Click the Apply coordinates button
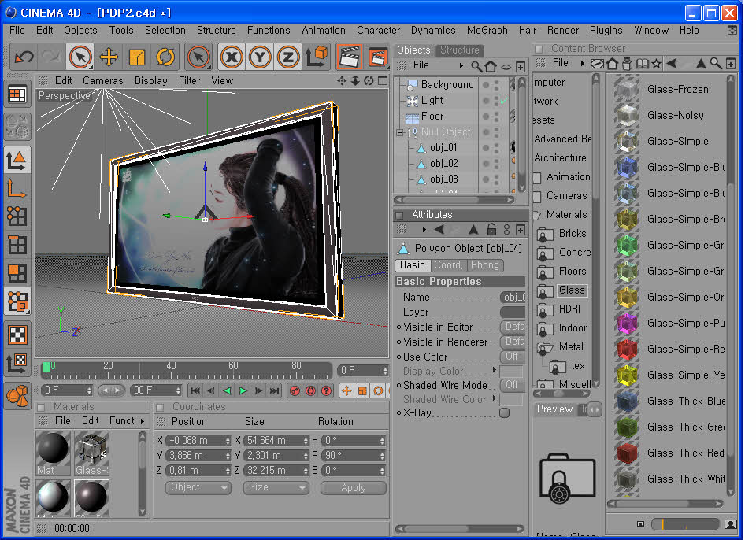 pyautogui.click(x=354, y=488)
